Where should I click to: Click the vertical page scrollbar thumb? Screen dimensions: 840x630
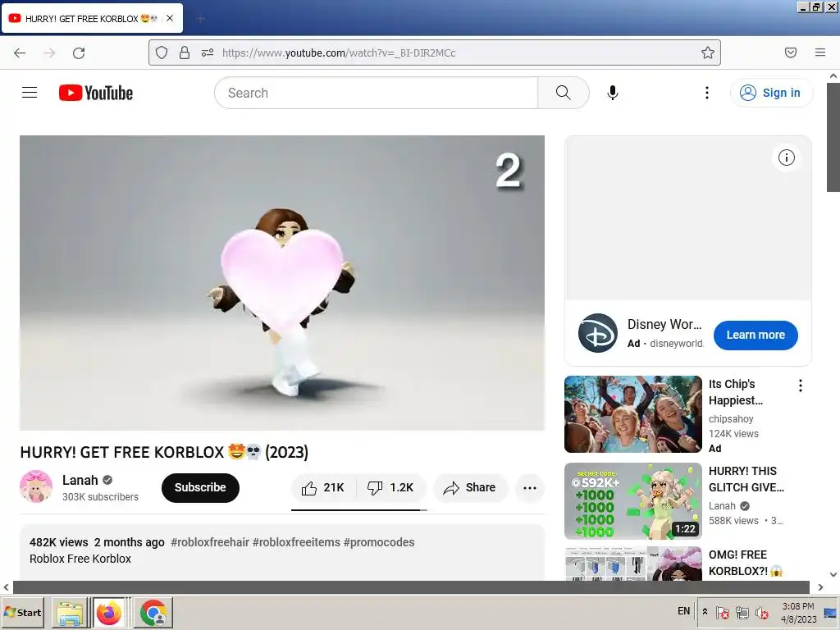coord(833,137)
